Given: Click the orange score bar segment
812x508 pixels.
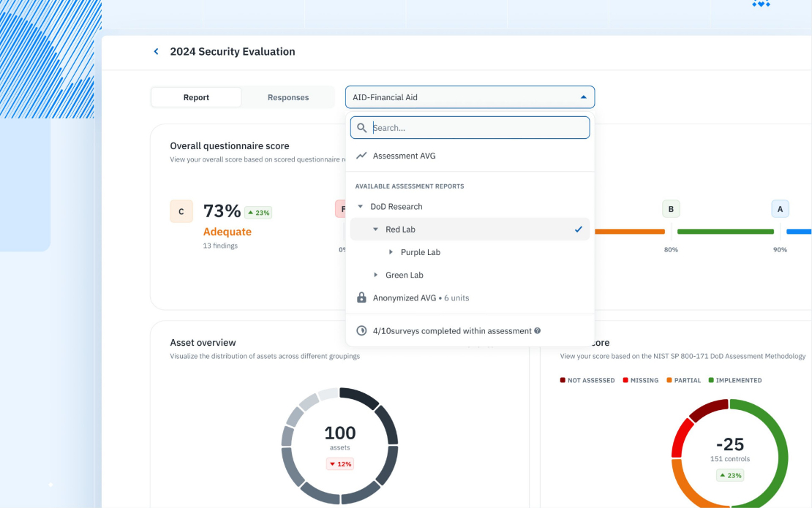Looking at the screenshot, I should click(x=630, y=232).
